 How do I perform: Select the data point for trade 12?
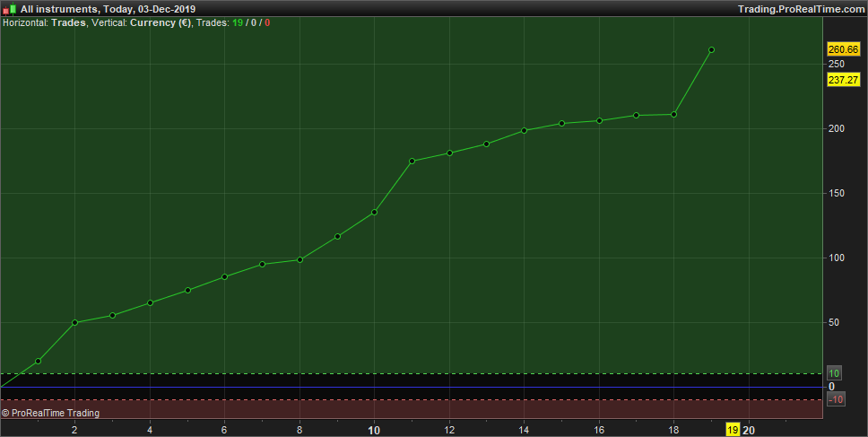point(449,153)
